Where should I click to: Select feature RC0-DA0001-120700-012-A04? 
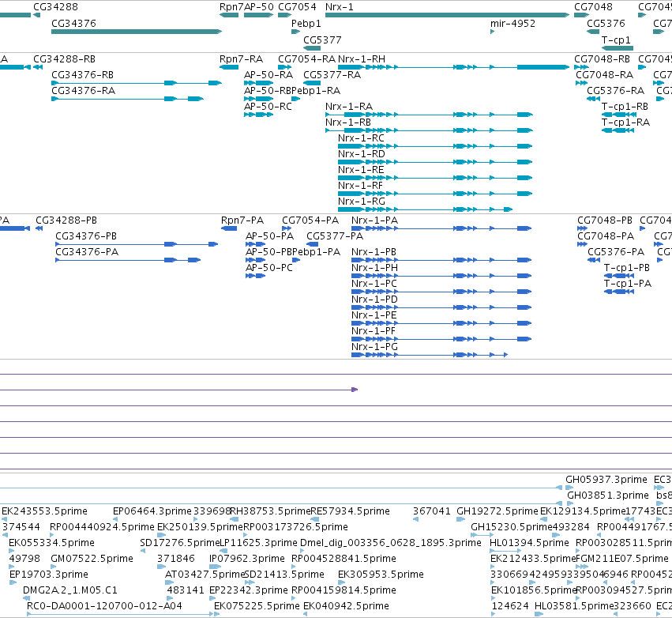(x=104, y=606)
